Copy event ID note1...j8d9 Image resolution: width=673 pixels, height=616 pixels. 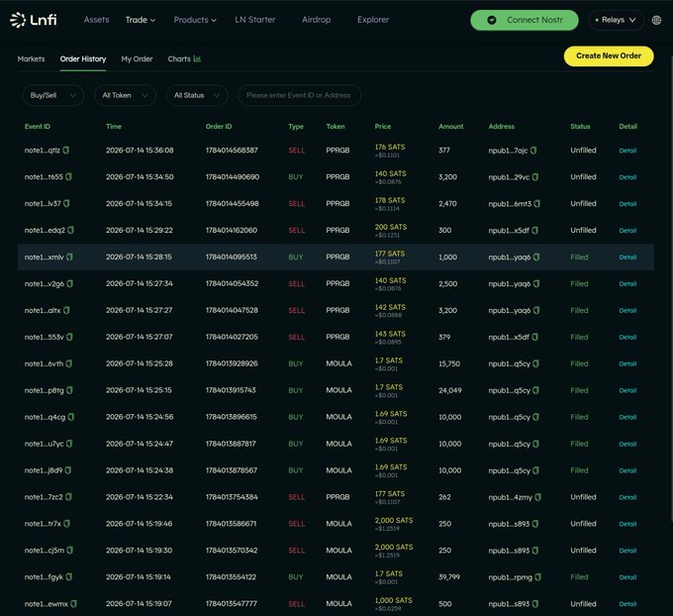tap(68, 470)
